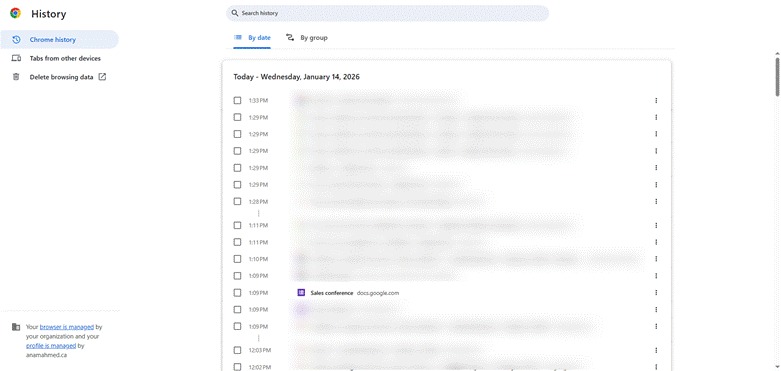Click the clock icon beside Chrome history
Viewport: 781px width, 371px height.
16,39
